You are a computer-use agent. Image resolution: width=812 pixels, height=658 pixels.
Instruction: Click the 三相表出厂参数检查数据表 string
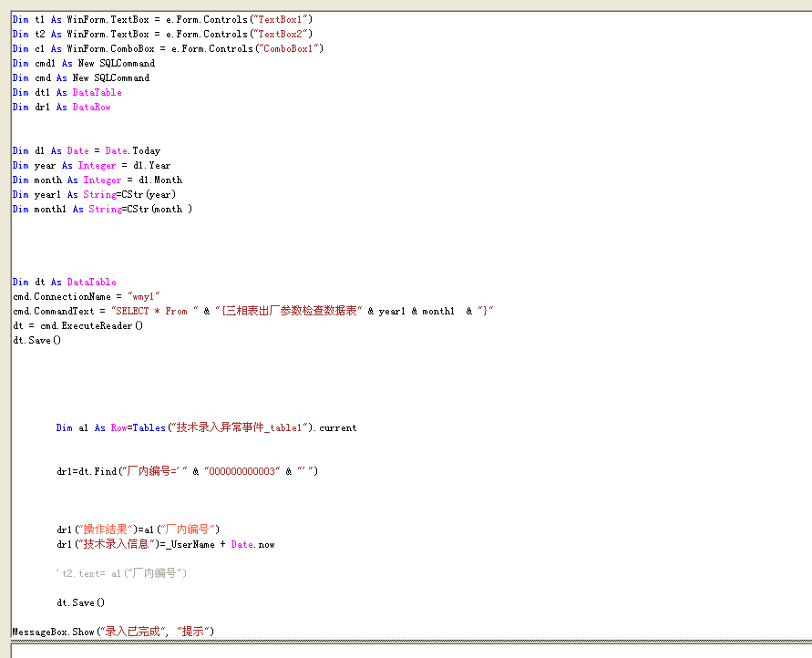pos(289,311)
